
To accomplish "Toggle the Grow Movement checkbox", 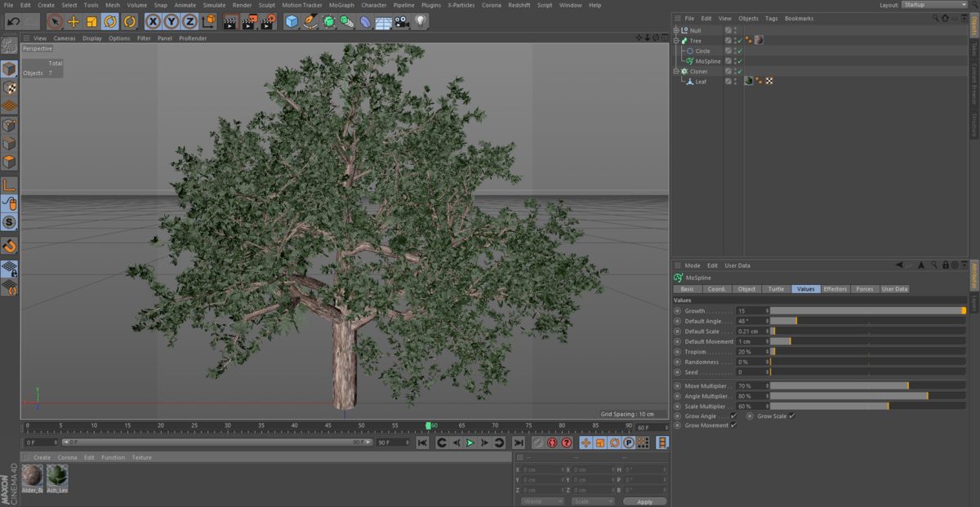I will click(733, 425).
